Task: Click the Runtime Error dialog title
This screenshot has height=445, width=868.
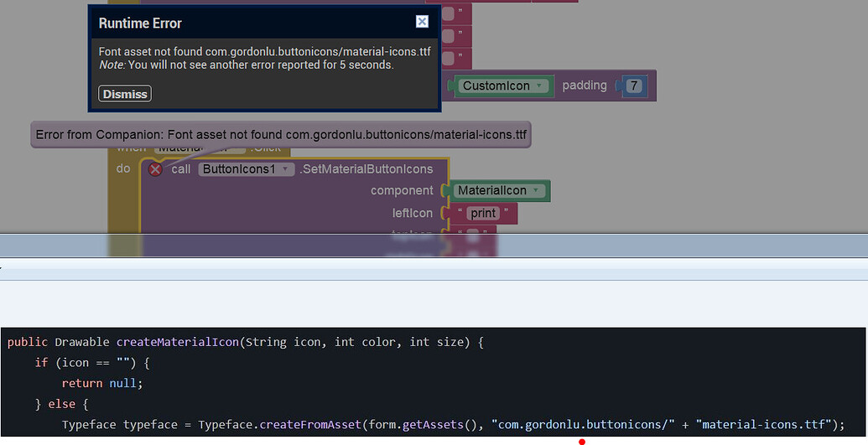Action: pos(140,23)
